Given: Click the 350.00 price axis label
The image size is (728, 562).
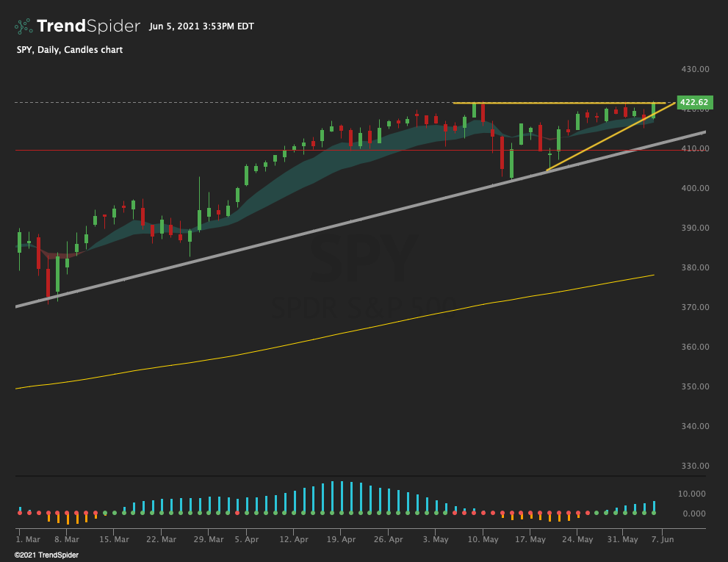Looking at the screenshot, I should pos(695,386).
